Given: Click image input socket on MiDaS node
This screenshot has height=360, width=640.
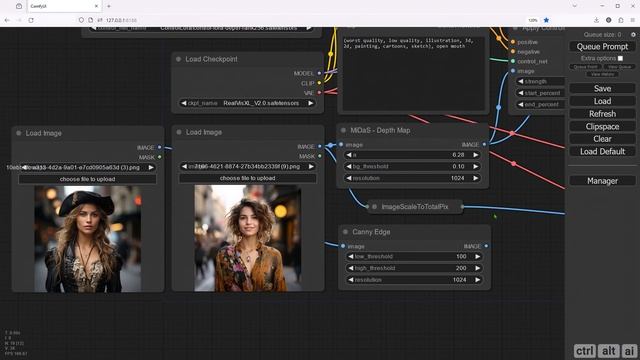Looking at the screenshot, I should 341,144.
